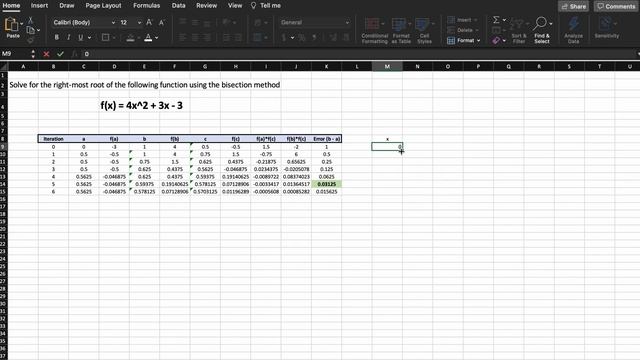Select row 9 header
Viewport: 640px width, 360px height.
[3, 147]
